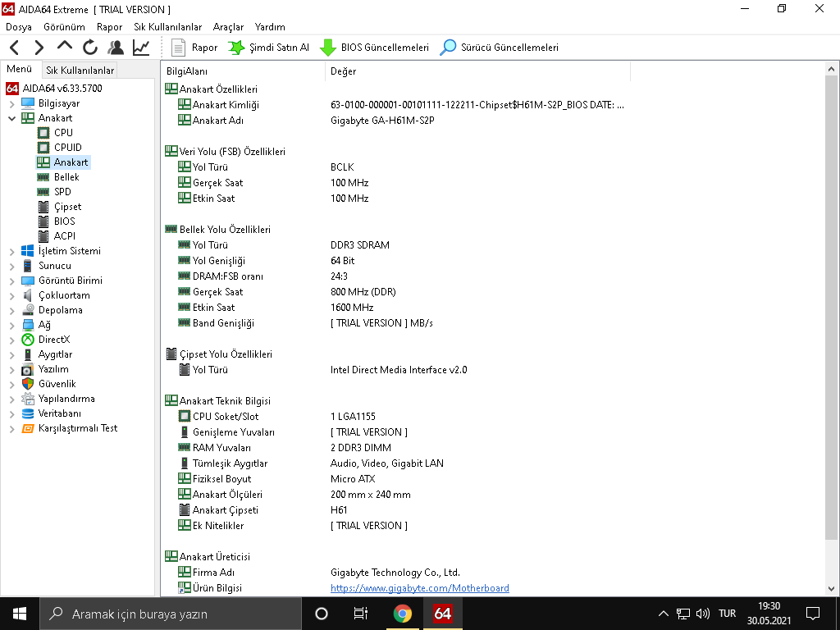Collapse the Anakart tree node
This screenshot has width=840, height=630.
11,118
